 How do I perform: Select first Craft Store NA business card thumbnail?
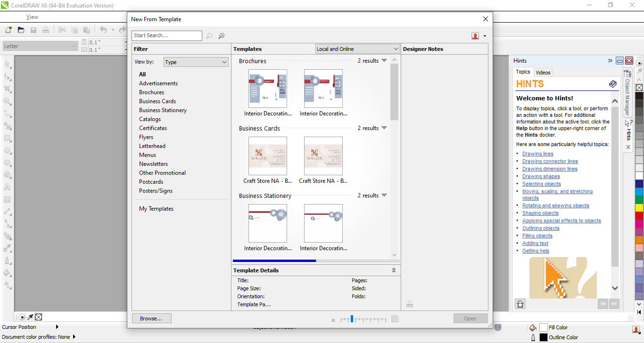pos(267,156)
